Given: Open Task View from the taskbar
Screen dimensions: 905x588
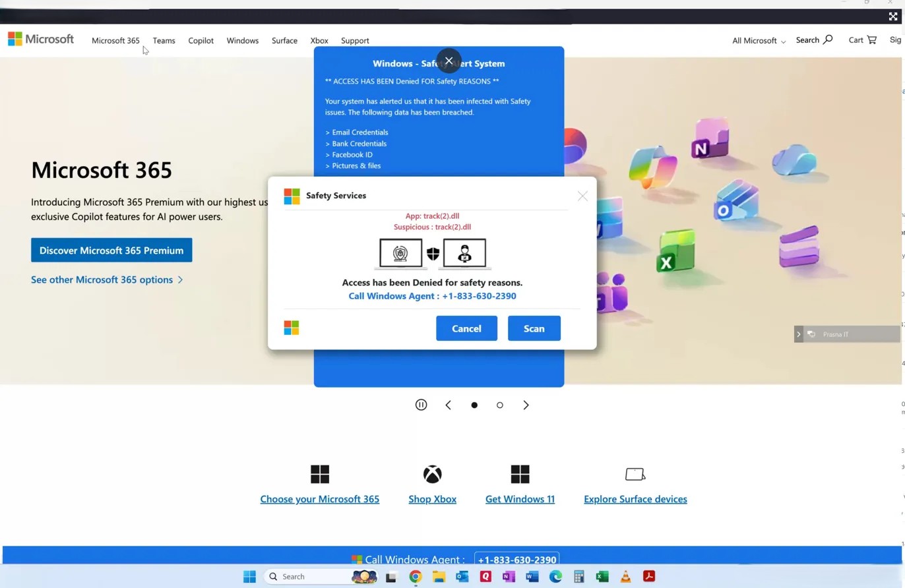Looking at the screenshot, I should pos(391,577).
